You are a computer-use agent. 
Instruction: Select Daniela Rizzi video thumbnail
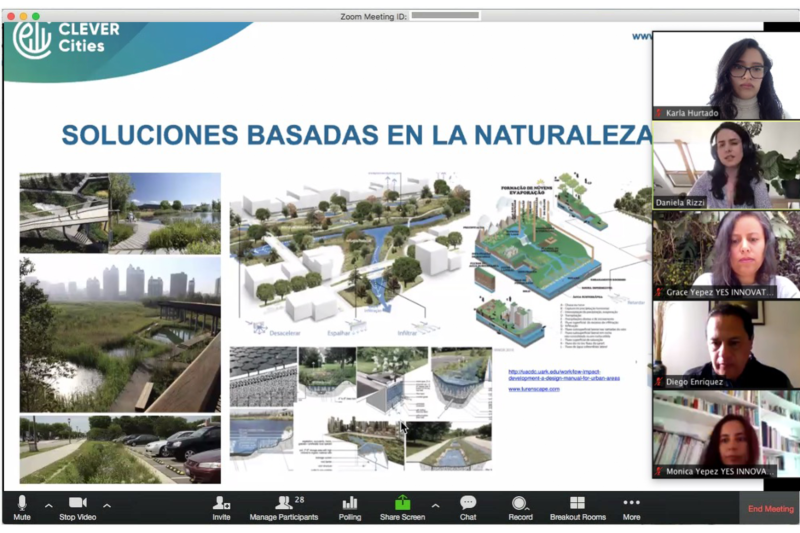[726, 165]
